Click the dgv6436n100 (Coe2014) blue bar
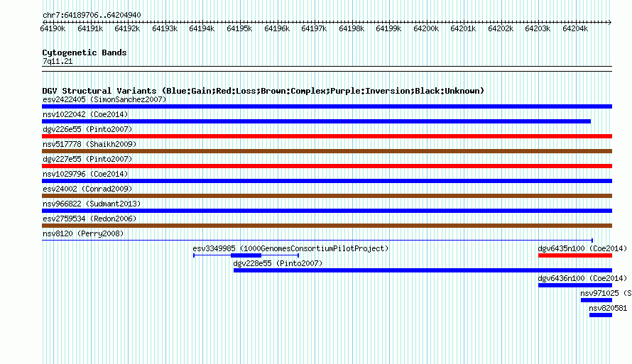632x364 pixels. click(575, 285)
